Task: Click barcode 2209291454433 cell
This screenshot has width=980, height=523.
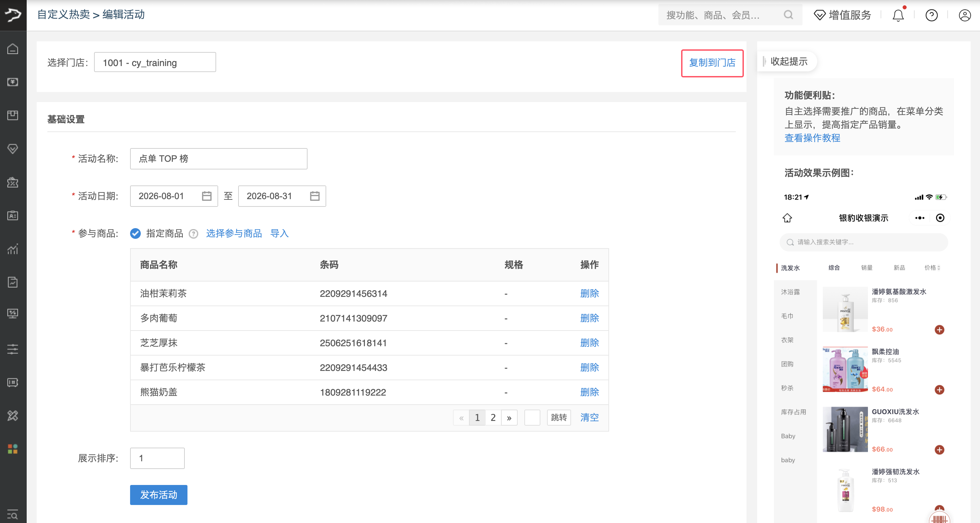Action: tap(354, 368)
